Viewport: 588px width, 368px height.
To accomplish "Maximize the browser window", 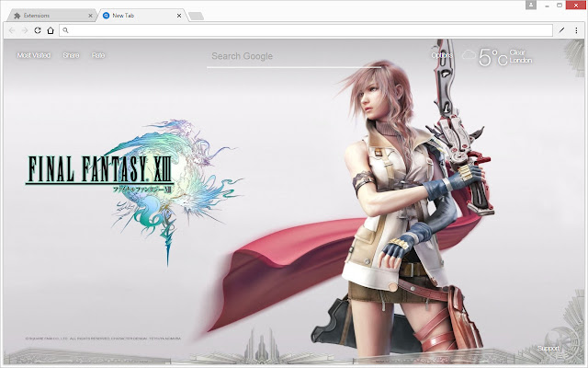I will coord(560,6).
